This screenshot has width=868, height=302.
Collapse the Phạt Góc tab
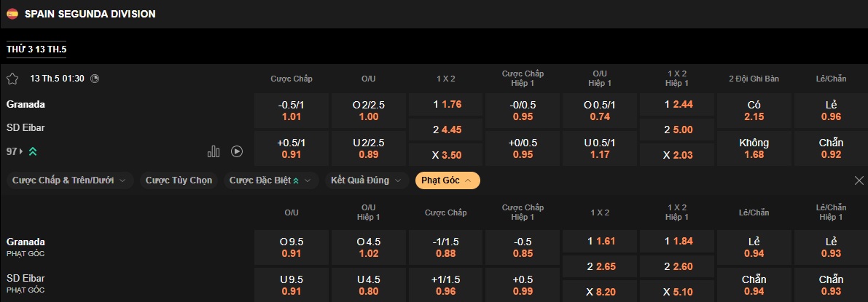(447, 180)
